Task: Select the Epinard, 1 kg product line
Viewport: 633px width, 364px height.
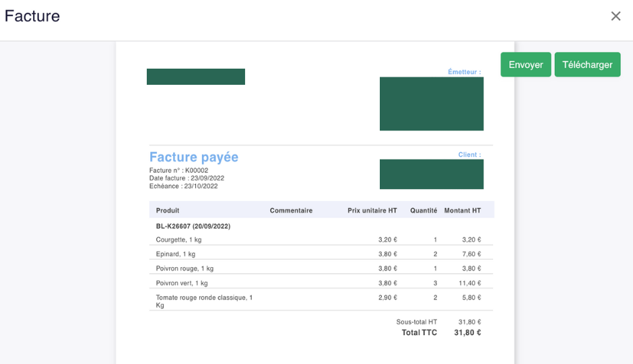Action: click(x=175, y=254)
